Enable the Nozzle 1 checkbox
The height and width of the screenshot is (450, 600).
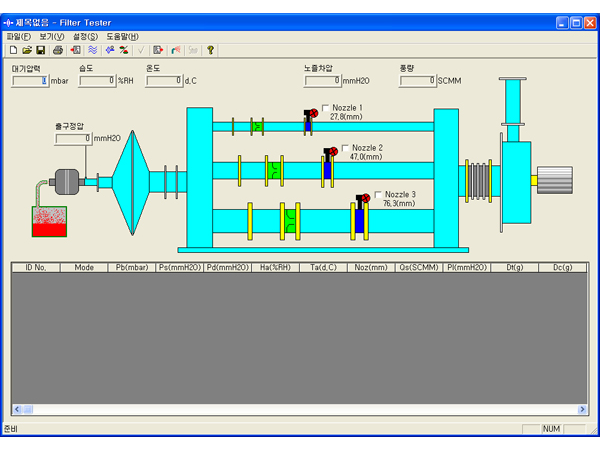tap(326, 108)
